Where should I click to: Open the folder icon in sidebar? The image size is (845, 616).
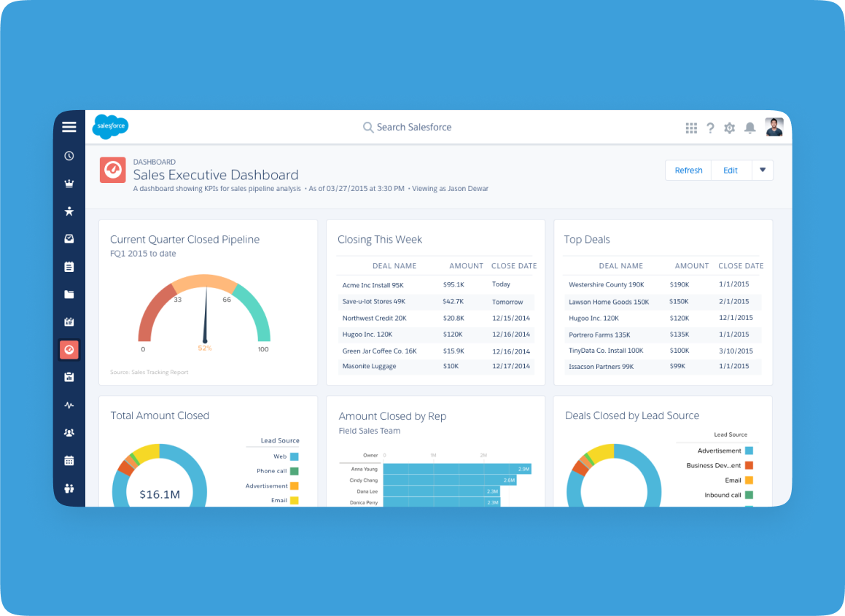[69, 295]
